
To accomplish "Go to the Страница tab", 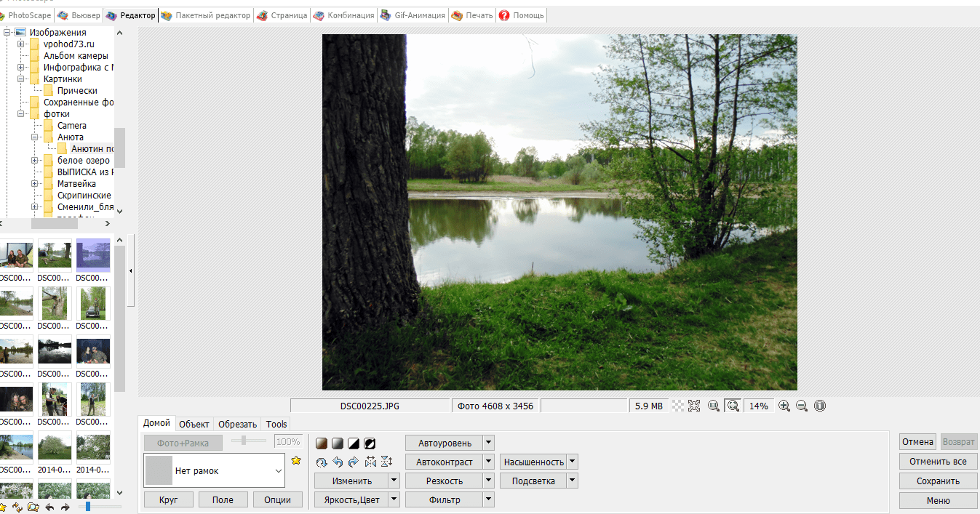I will pyautogui.click(x=282, y=15).
